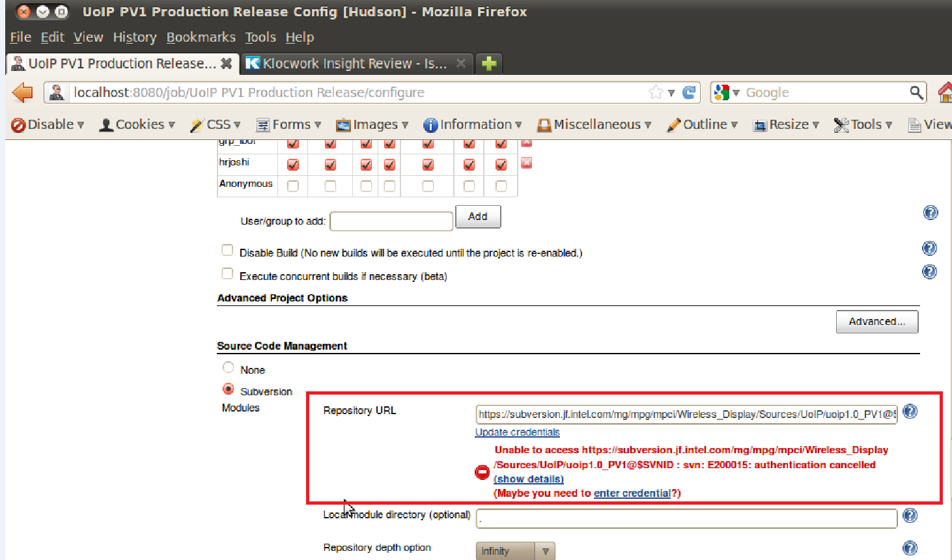Open the address bar history dropdown arrow

(671, 92)
